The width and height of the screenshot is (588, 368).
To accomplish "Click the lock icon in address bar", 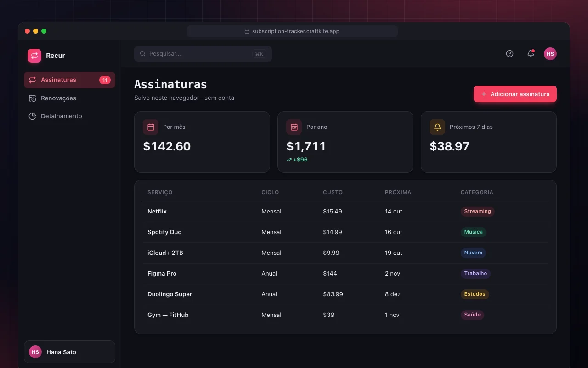I will 248,31.
